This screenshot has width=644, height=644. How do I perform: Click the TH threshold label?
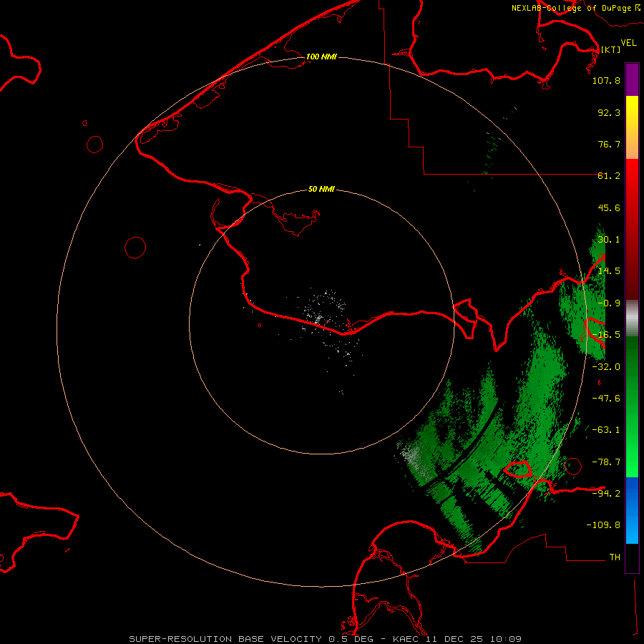pyautogui.click(x=615, y=557)
